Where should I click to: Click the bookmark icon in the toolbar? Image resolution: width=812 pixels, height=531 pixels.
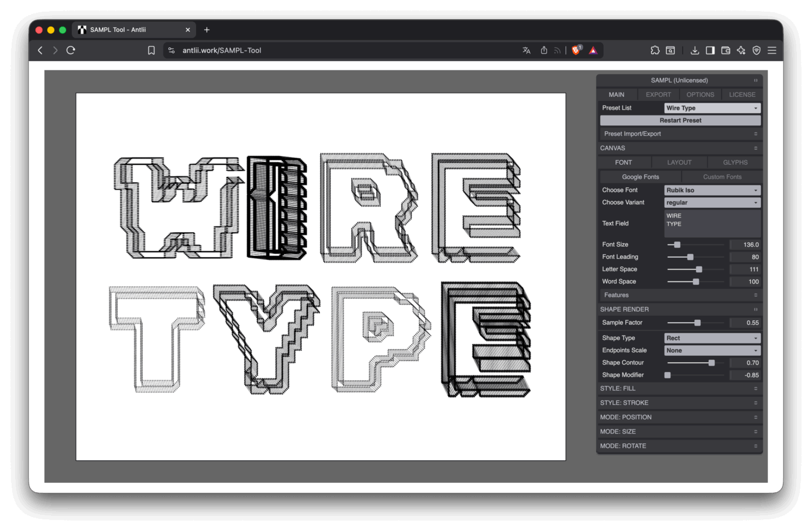point(151,50)
